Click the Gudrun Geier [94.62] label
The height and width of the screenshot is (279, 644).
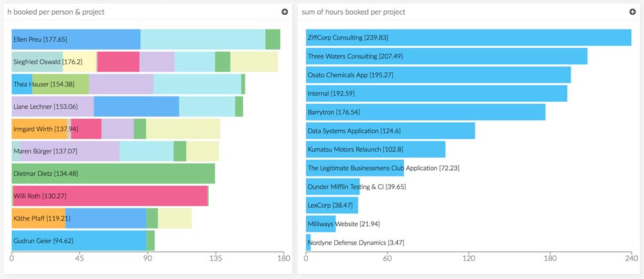43,240
